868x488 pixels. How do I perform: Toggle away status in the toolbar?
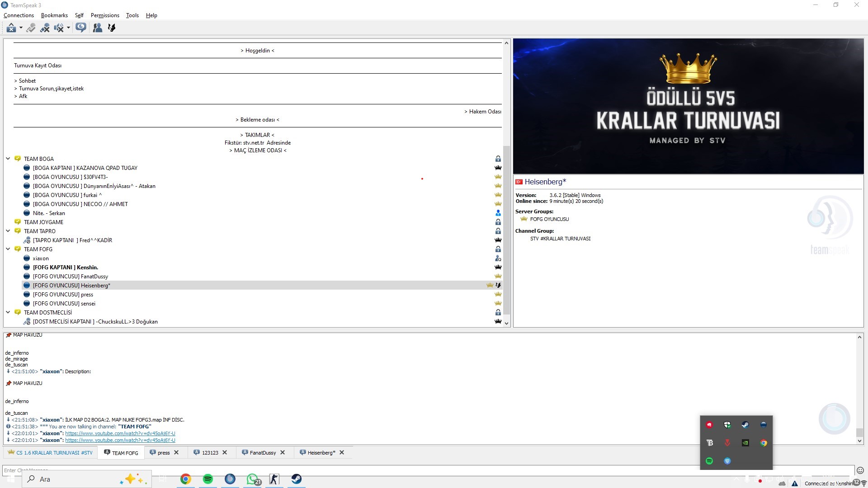31,28
